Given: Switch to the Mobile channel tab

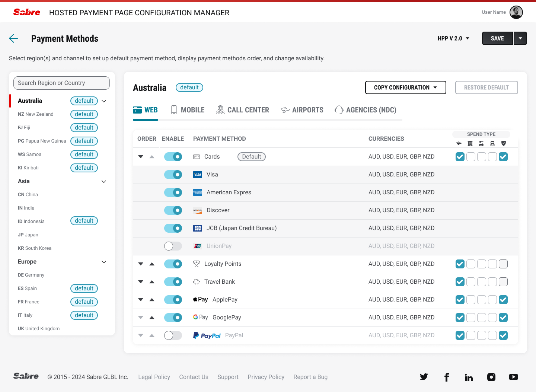Looking at the screenshot, I should click(x=188, y=110).
